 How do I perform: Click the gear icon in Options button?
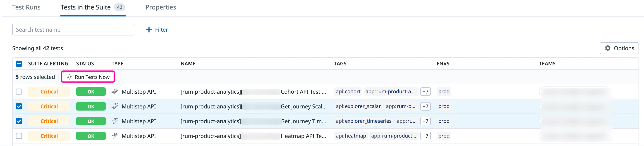click(x=608, y=48)
